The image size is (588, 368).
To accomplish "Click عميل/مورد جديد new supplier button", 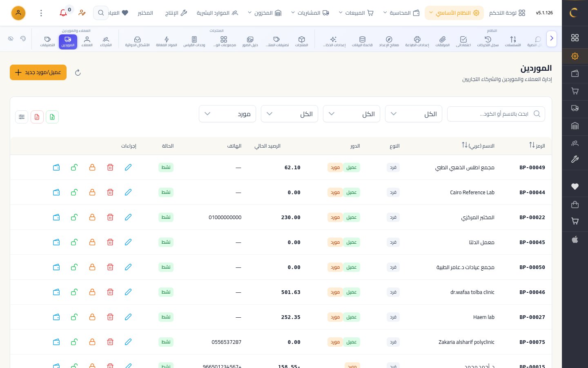I will click(38, 72).
